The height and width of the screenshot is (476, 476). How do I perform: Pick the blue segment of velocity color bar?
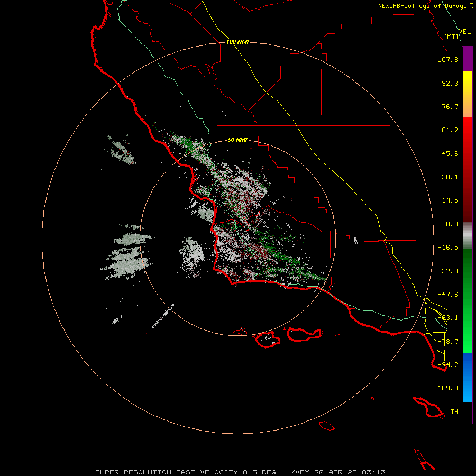tap(467, 377)
